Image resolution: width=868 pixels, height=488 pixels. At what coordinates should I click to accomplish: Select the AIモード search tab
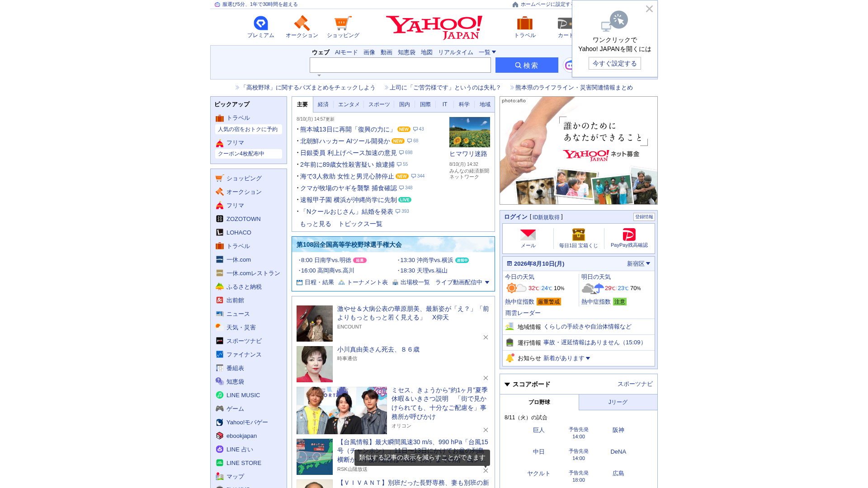[x=346, y=52]
